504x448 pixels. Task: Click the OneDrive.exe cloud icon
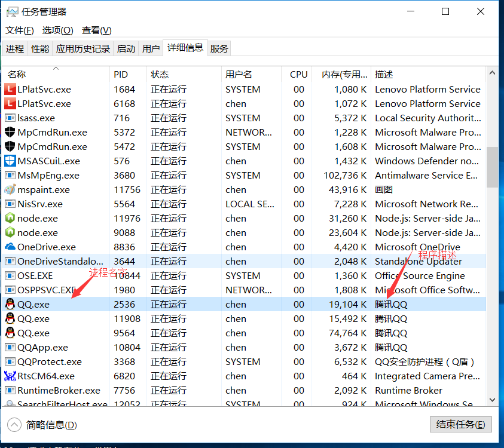10,247
